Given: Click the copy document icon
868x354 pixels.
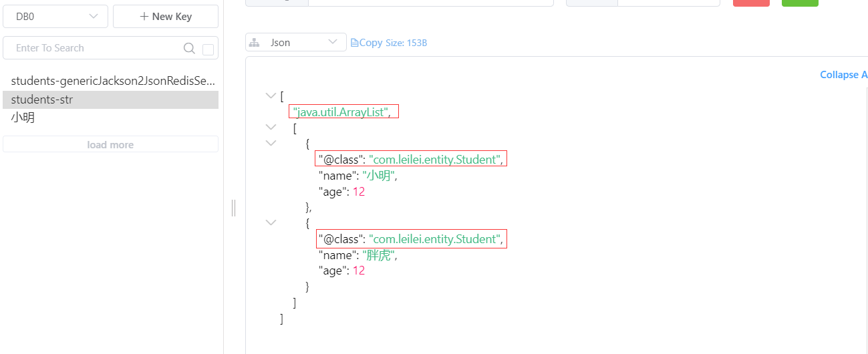Looking at the screenshot, I should pos(355,43).
